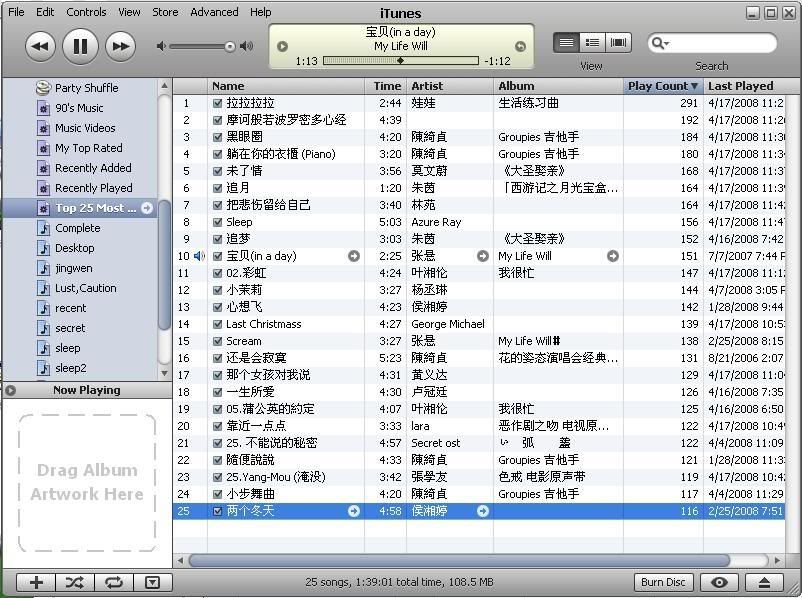Viewport: 802px width, 598px height.
Task: Click the left arrow in display panel
Action: tap(282, 47)
